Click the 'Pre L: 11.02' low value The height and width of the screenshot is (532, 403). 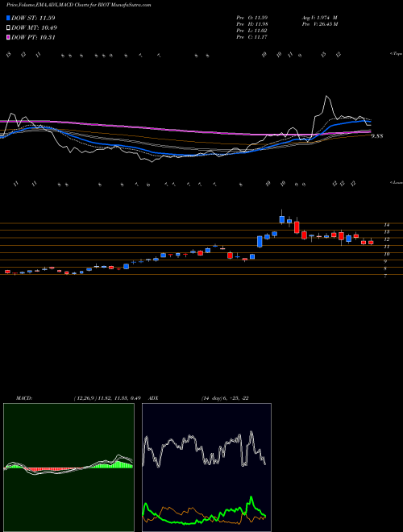252,30
